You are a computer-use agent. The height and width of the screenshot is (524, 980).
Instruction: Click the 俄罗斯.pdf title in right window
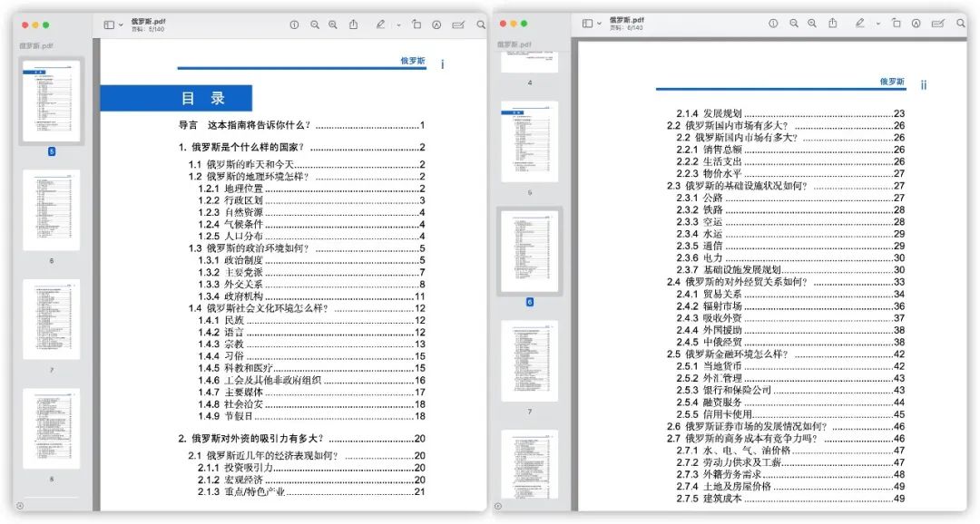point(627,20)
